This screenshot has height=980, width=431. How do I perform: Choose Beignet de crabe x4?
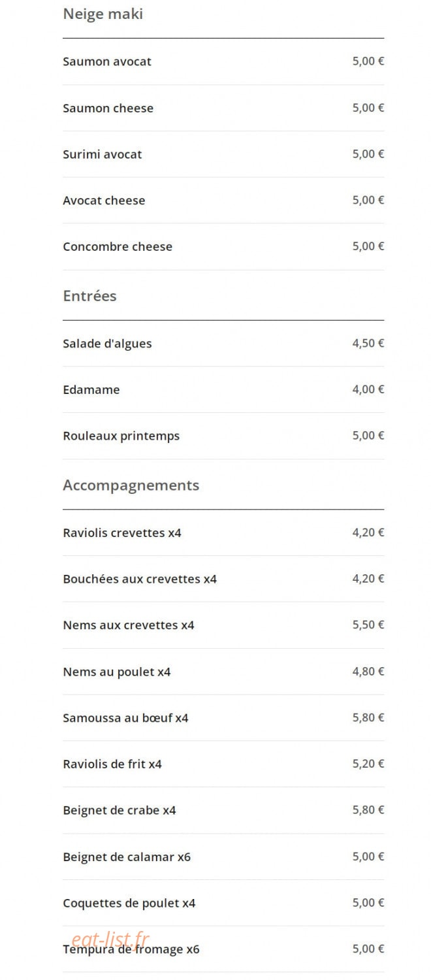point(223,810)
